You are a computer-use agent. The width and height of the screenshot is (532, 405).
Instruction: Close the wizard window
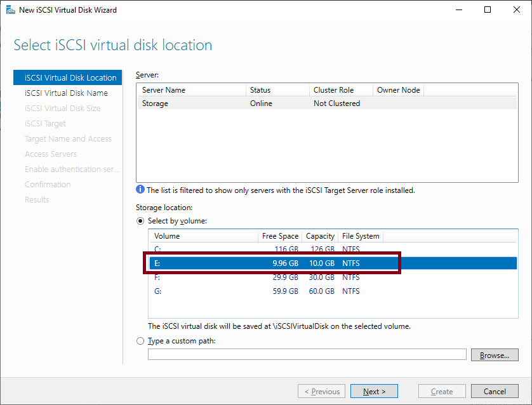[x=517, y=10]
